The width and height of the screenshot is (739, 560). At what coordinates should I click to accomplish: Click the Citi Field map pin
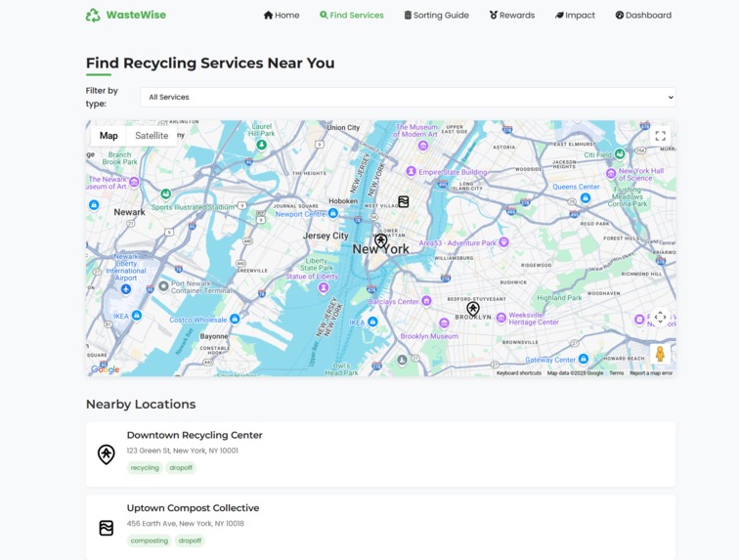click(x=620, y=153)
